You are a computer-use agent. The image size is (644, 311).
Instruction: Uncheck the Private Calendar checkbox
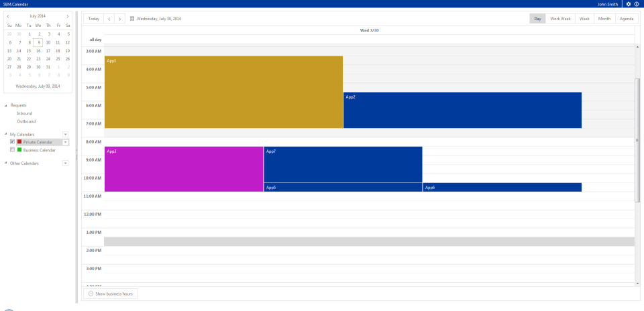coord(12,141)
